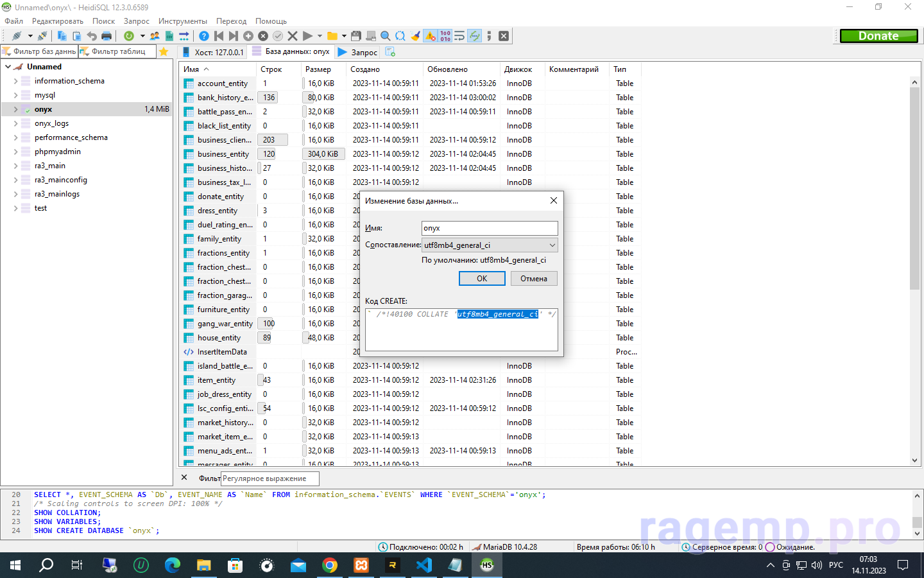Click the Refresh toolbar icon

pyautogui.click(x=129, y=36)
